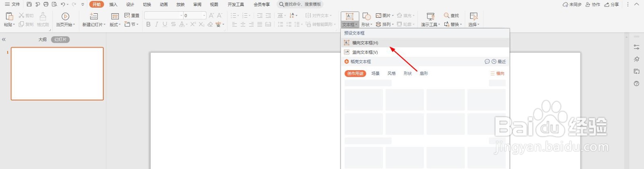Viewport: 644px width, 169px height.
Task: Select slide 1 thumbnail
Action: (x=57, y=73)
